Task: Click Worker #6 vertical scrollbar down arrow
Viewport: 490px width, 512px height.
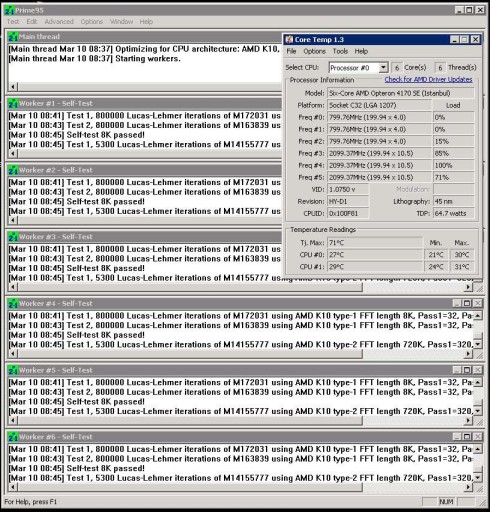Action: 478,477
